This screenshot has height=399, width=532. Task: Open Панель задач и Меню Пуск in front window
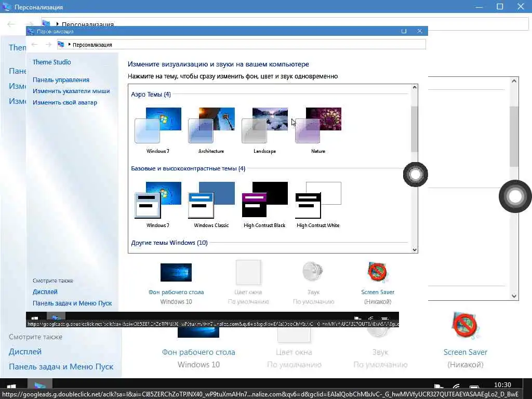pos(72,303)
